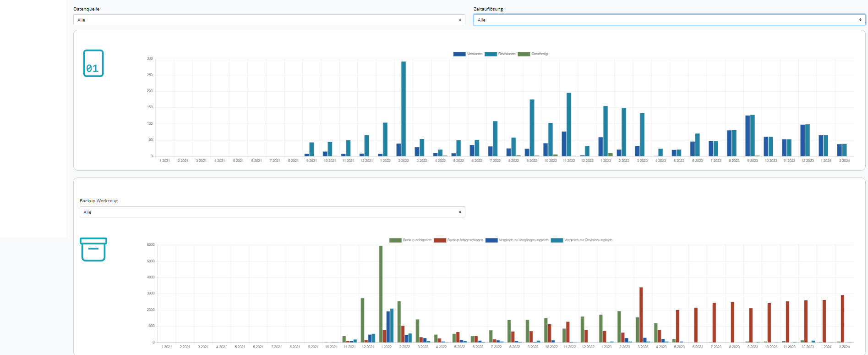Click the tallest Revisionen bar at 2 2022
The width and height of the screenshot is (868, 355).
coord(404,109)
